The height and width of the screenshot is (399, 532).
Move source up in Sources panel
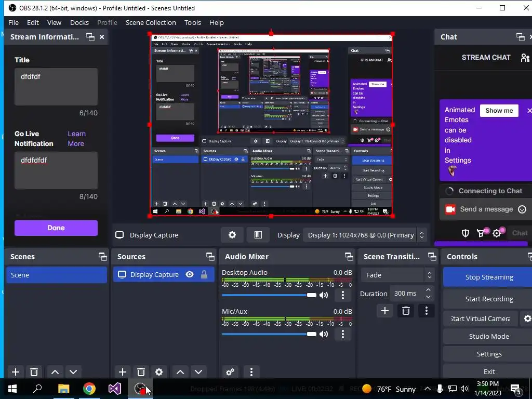coord(180,372)
